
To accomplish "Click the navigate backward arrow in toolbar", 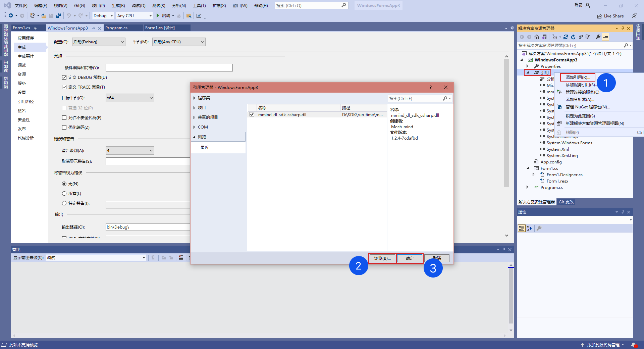I will click(x=11, y=16).
